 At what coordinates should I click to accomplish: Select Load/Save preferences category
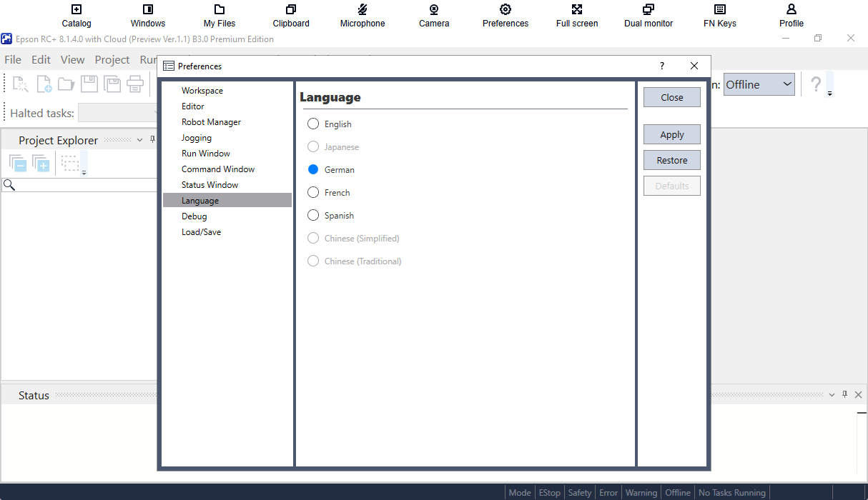(227, 232)
